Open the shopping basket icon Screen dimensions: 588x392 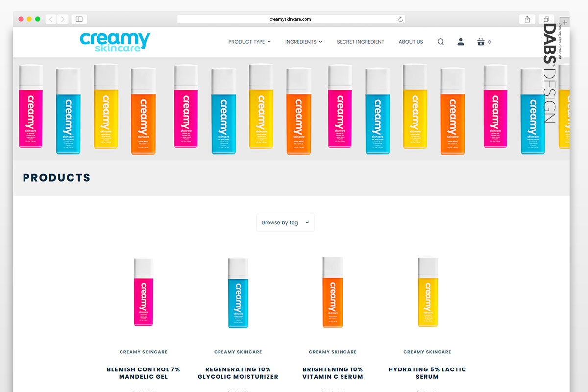click(x=481, y=42)
